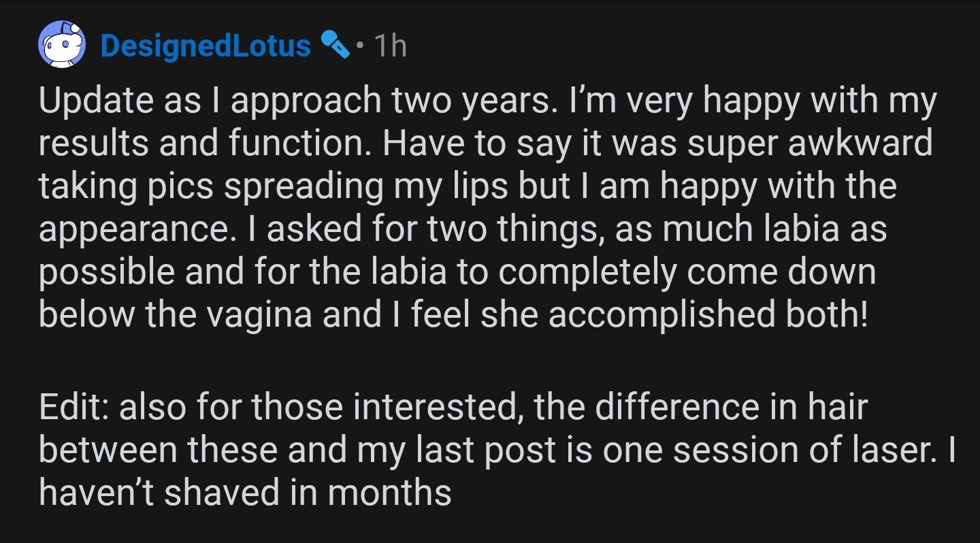Click the dot separator before the timestamp
Viewport: 980px width, 543px height.
tap(360, 46)
